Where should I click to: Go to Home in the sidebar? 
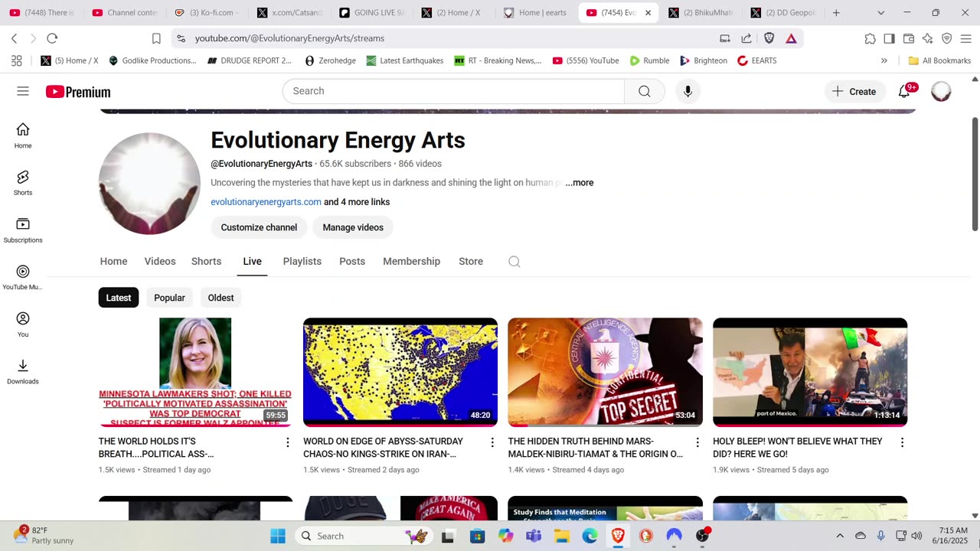coord(23,135)
